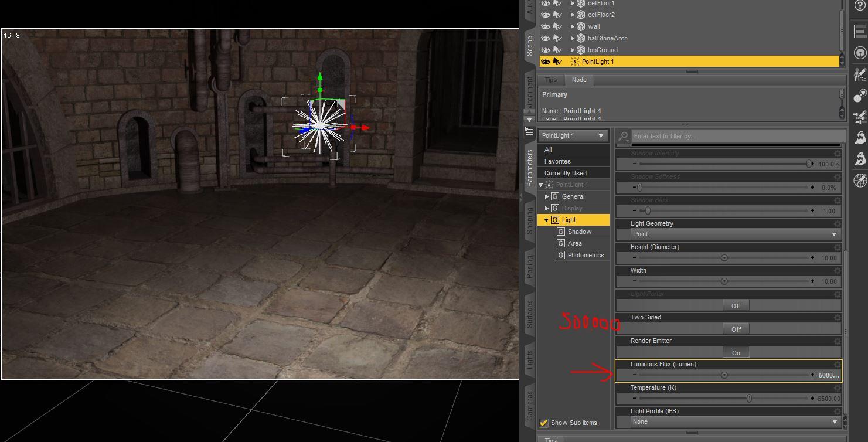
Task: Expand the hallStoneArch node
Action: pyautogui.click(x=573, y=38)
